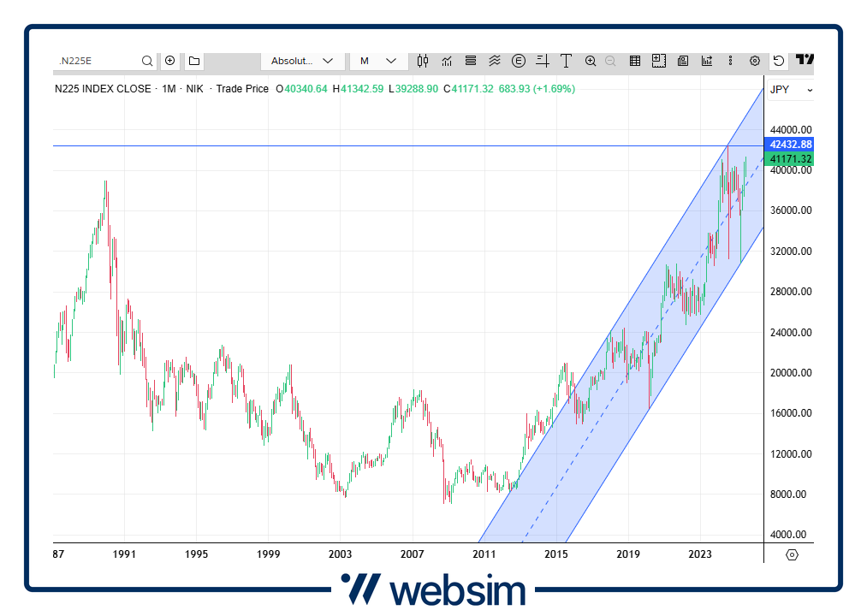
Task: Click the symbol search magnifier button
Action: click(x=147, y=61)
